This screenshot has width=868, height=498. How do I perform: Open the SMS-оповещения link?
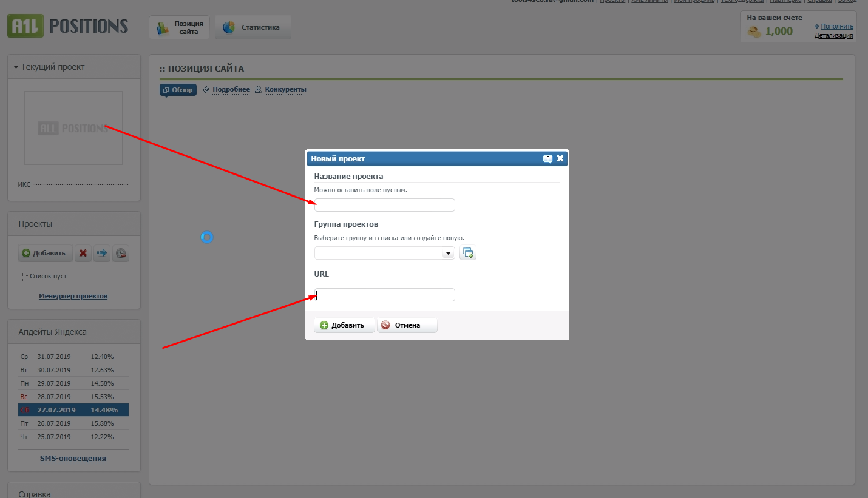click(x=73, y=459)
